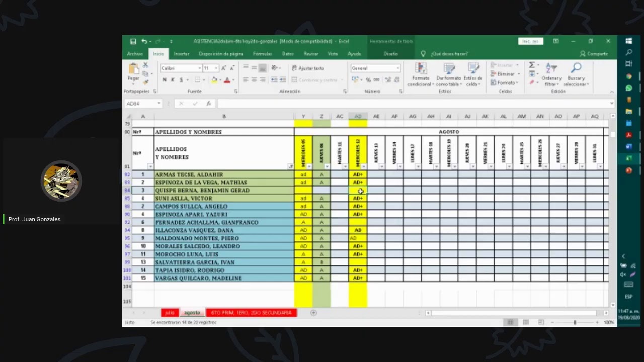This screenshot has height=362, width=644.
Task: Toggle bold formatting (N)
Action: [165, 80]
